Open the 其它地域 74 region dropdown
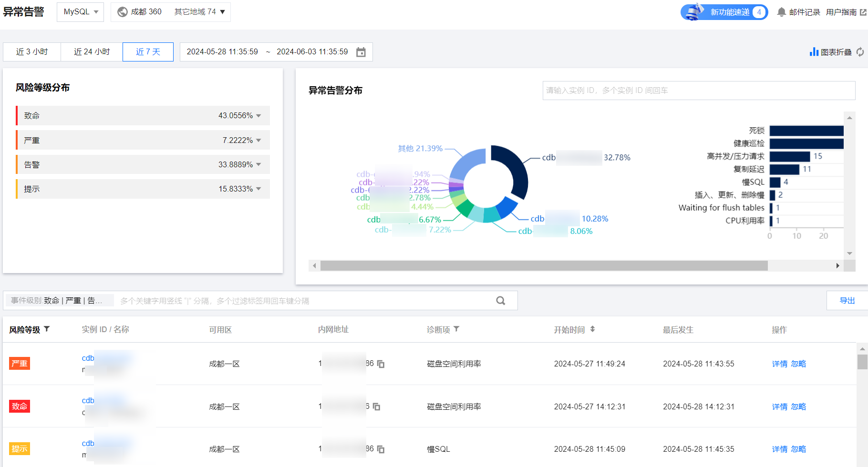This screenshot has width=868, height=467. 199,12
